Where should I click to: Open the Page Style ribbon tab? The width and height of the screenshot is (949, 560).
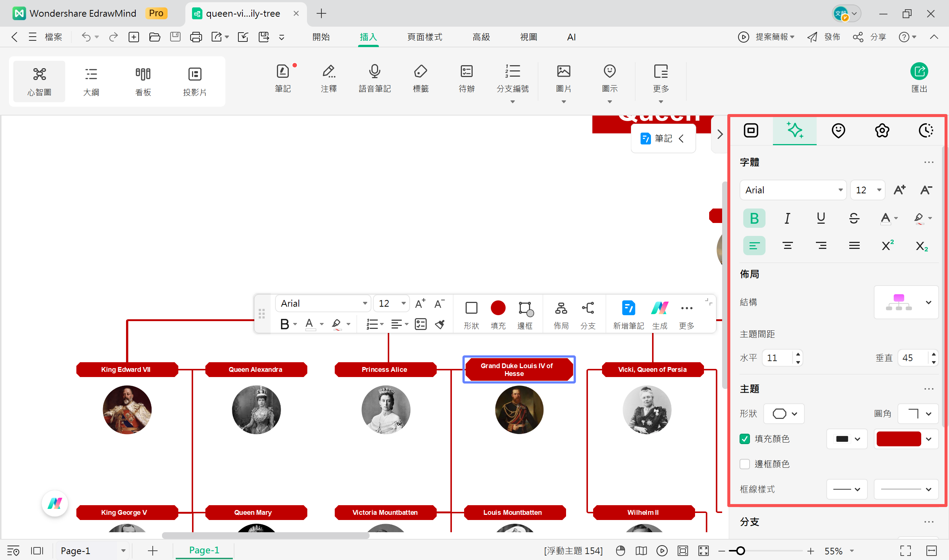424,37
